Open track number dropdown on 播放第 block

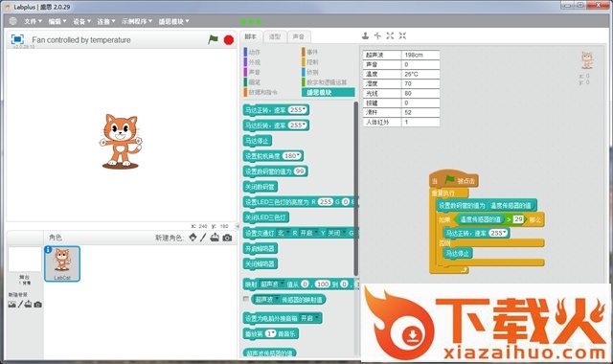coord(274,333)
